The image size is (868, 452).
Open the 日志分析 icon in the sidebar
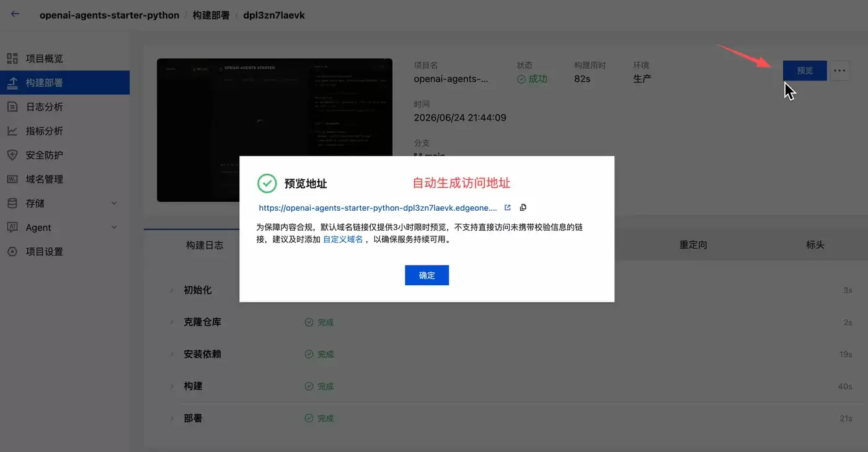(x=12, y=107)
